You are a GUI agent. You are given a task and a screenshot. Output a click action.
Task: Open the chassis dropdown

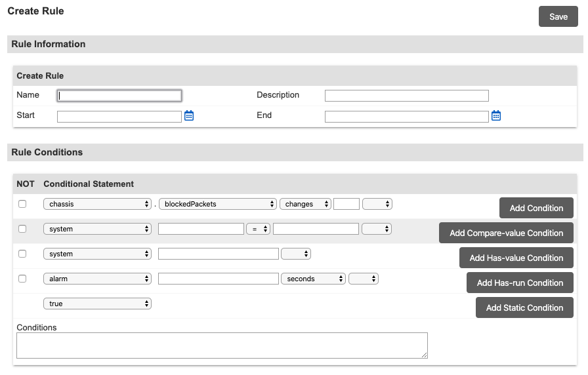[98, 204]
